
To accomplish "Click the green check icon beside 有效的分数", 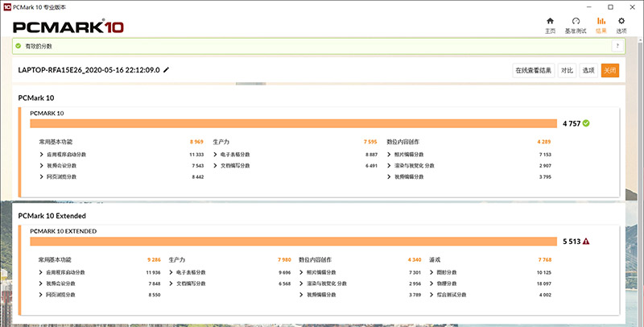I will (x=18, y=46).
